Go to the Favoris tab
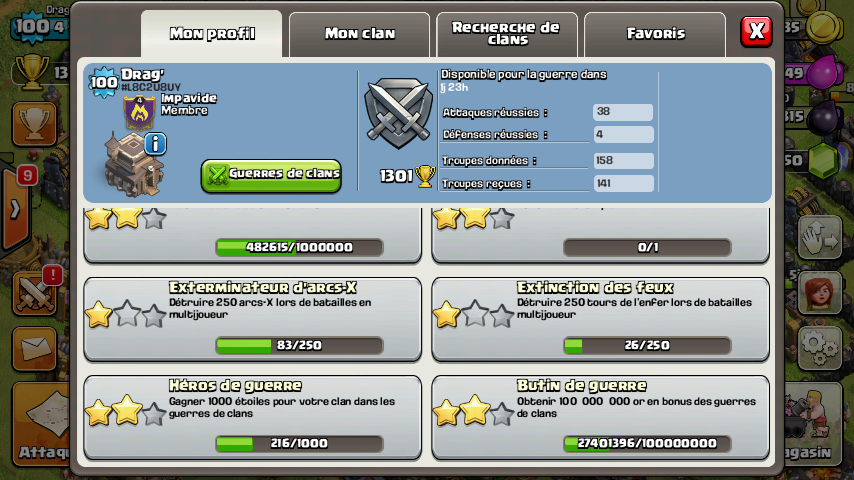Viewport: 854px width, 480px height. tap(655, 34)
